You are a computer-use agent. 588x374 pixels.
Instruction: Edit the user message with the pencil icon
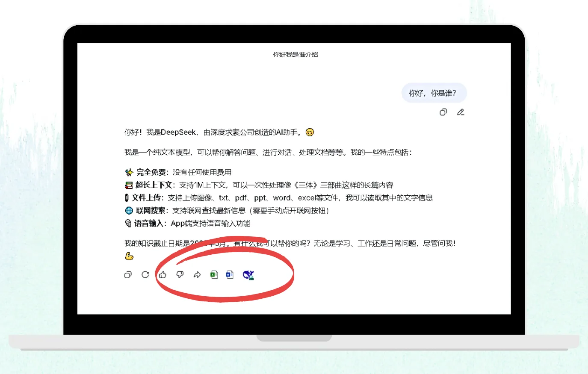pos(461,112)
